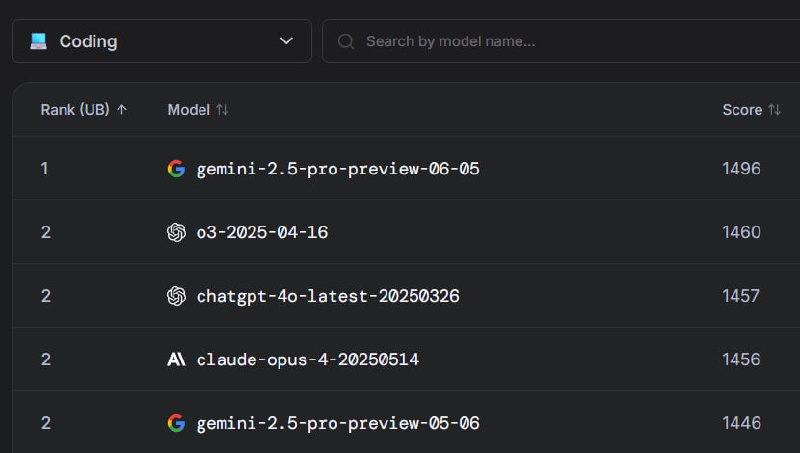Open the Coding category dropdown
The width and height of the screenshot is (800, 453).
click(x=162, y=41)
